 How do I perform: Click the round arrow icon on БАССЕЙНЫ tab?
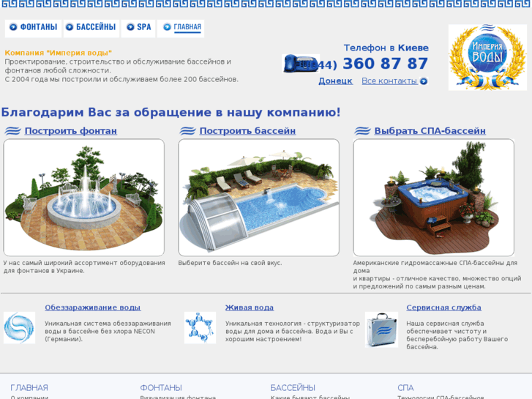point(70,27)
